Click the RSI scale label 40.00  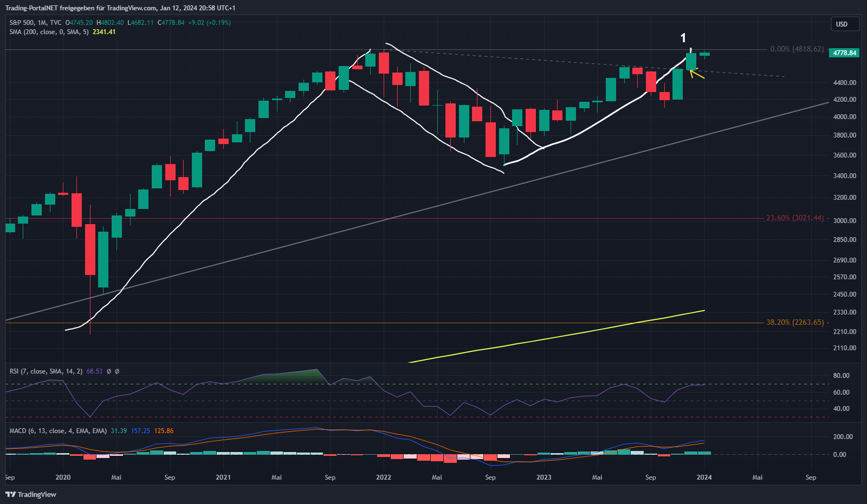(x=841, y=409)
